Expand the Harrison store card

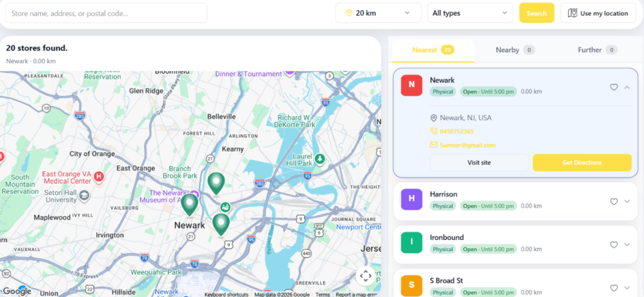[627, 201]
